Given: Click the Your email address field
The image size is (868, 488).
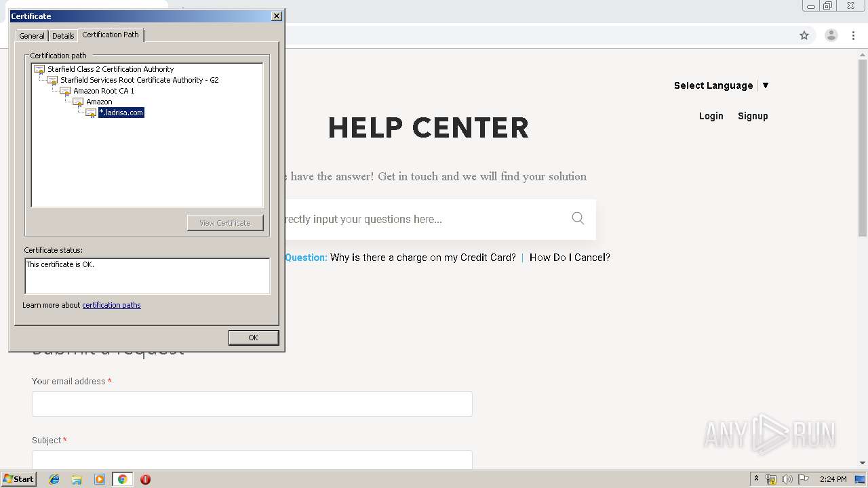Looking at the screenshot, I should coord(252,404).
